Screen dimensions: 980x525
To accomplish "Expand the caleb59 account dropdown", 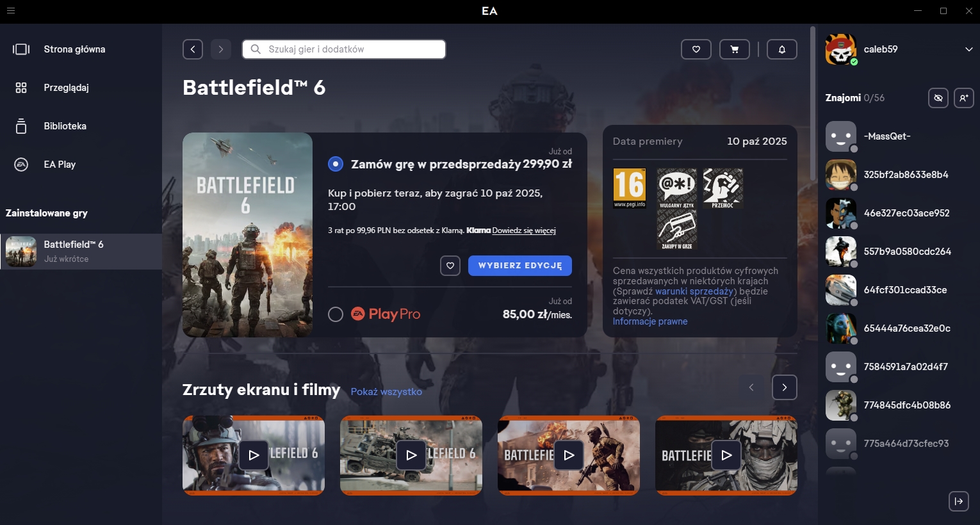I will (x=968, y=49).
